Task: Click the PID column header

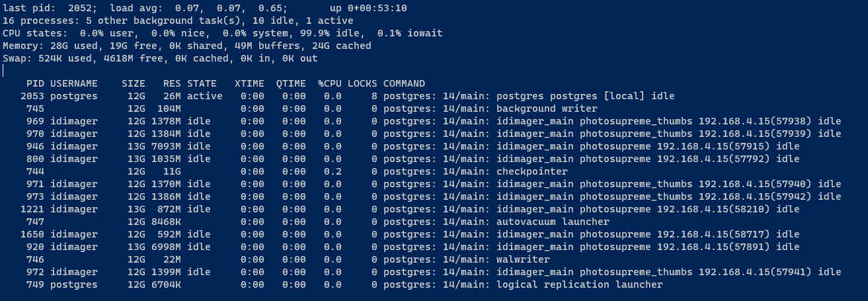Action: point(36,83)
